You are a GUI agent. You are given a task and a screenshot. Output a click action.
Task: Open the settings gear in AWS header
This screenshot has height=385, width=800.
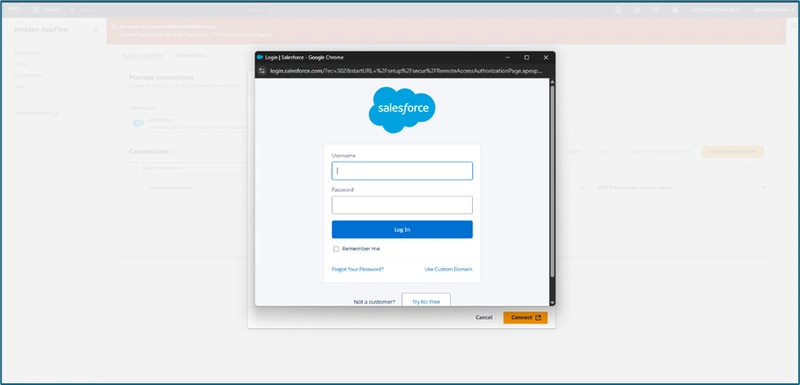(x=675, y=10)
